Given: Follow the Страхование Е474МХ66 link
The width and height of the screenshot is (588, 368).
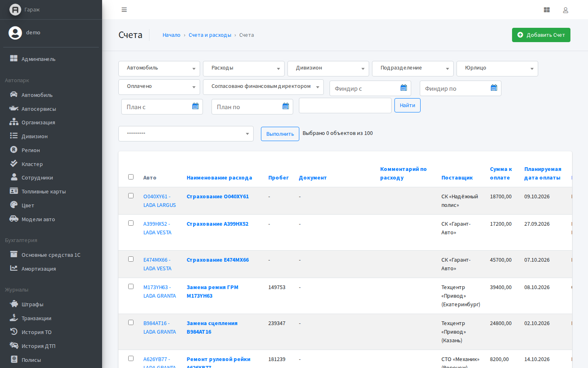Looking at the screenshot, I should (218, 260).
